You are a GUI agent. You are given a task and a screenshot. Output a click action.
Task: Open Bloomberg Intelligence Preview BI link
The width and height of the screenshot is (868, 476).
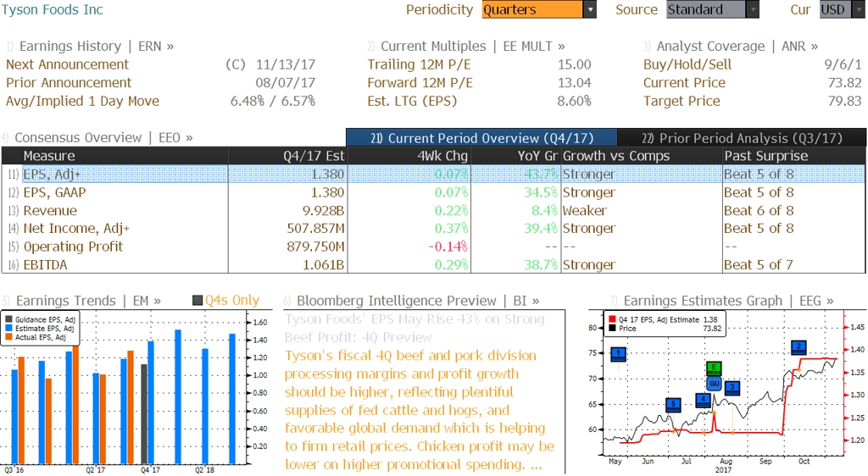point(418,301)
